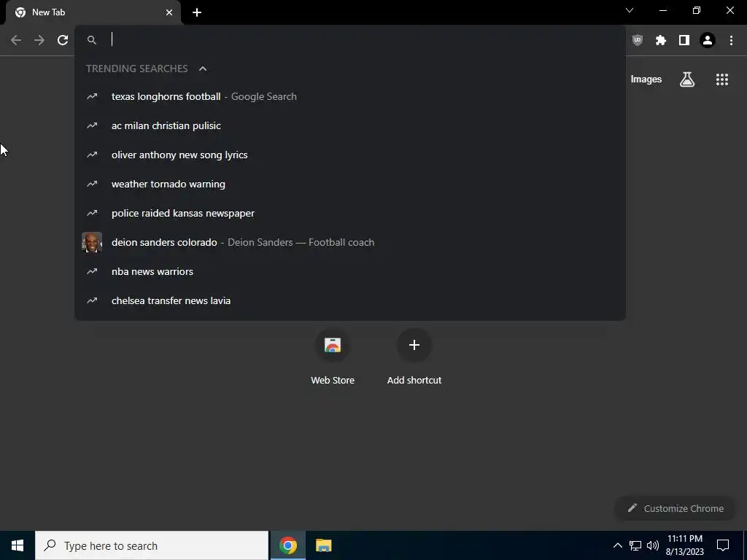Click the Deion Sanders thumbnail photo
The image size is (747, 560).
92,242
